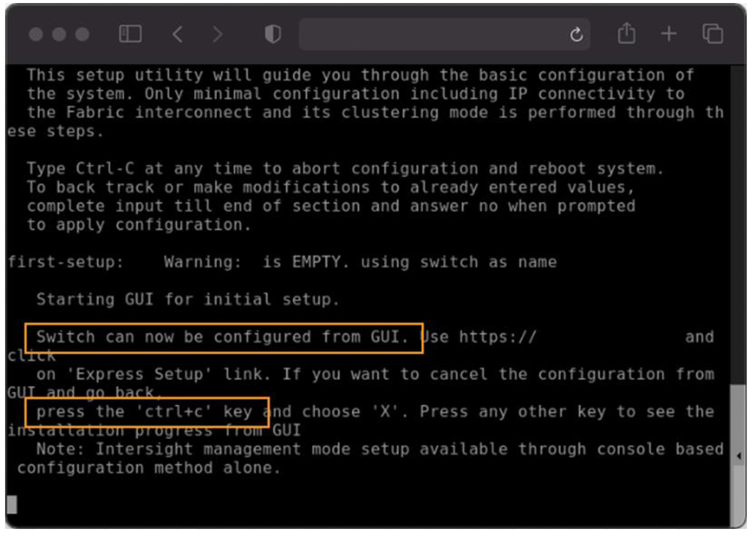756x536 pixels.
Task: Go back with the left chevron
Action: (177, 34)
